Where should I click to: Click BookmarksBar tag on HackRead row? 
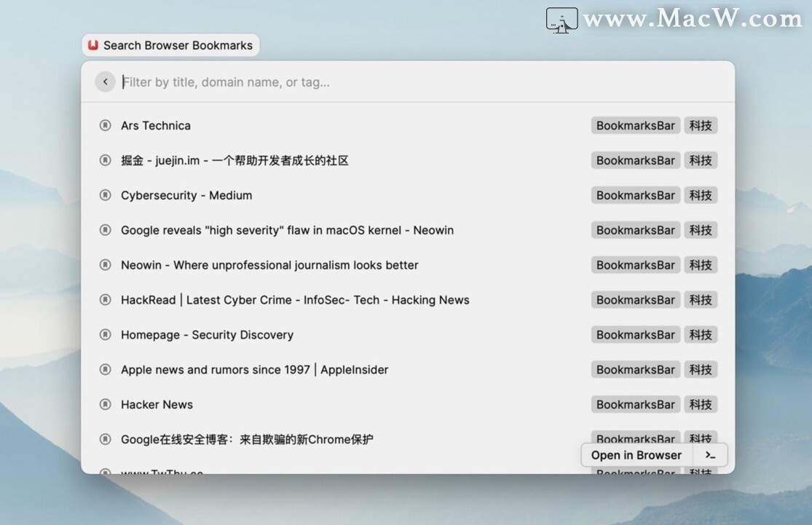[x=636, y=300]
